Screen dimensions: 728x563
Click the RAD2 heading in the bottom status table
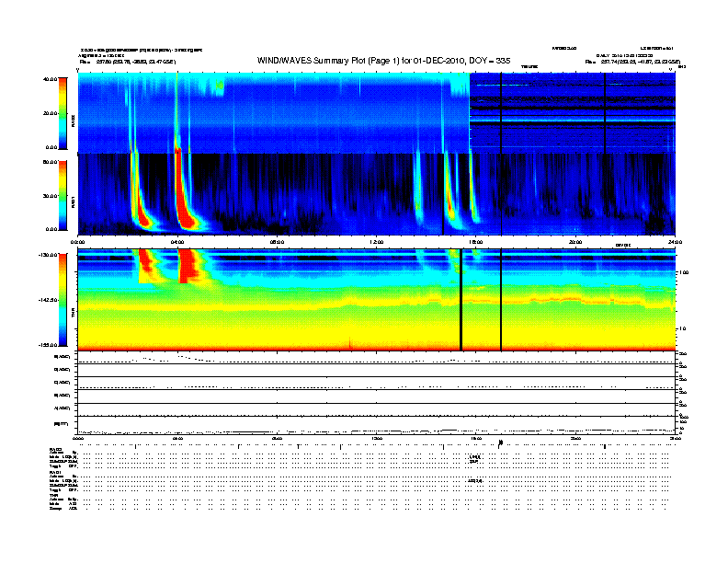55,449
